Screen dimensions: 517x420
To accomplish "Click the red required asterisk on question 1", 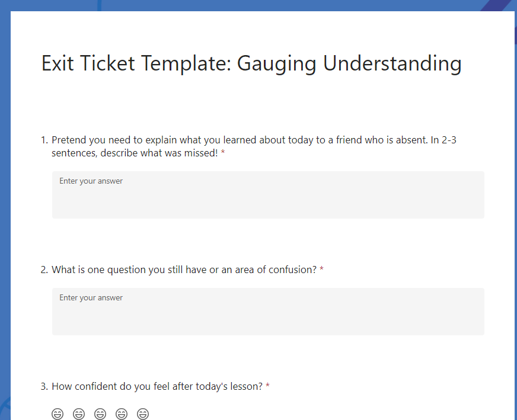I will point(223,152).
